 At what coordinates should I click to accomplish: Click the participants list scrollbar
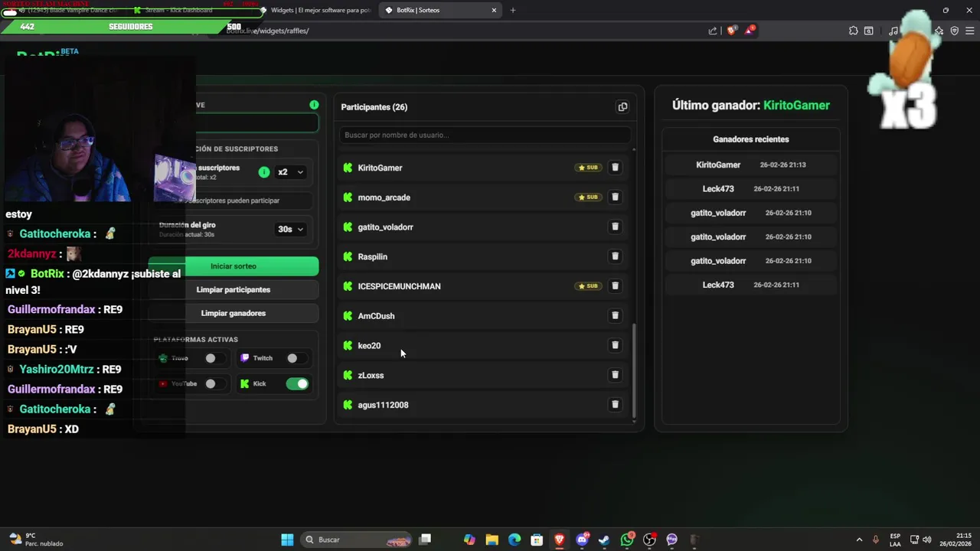tap(634, 370)
